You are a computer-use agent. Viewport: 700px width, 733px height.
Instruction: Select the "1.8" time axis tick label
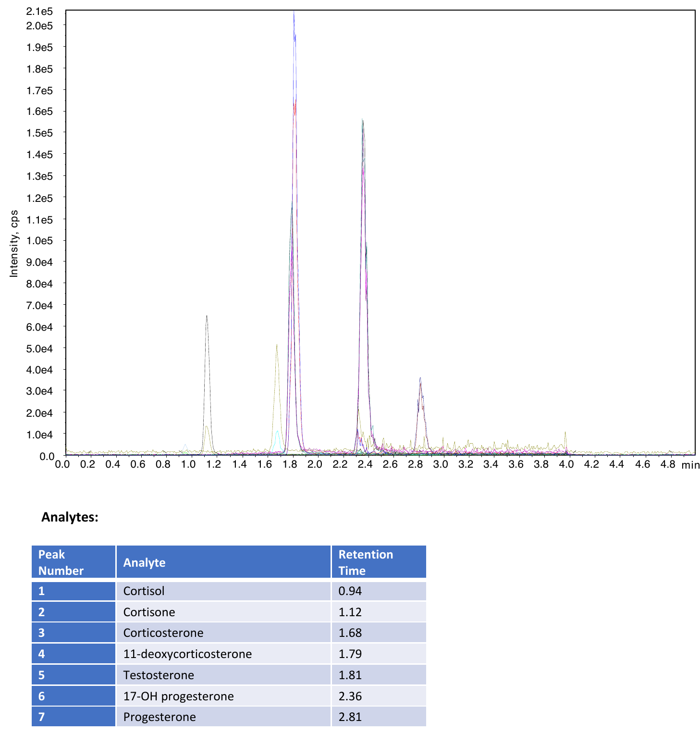[x=290, y=464]
